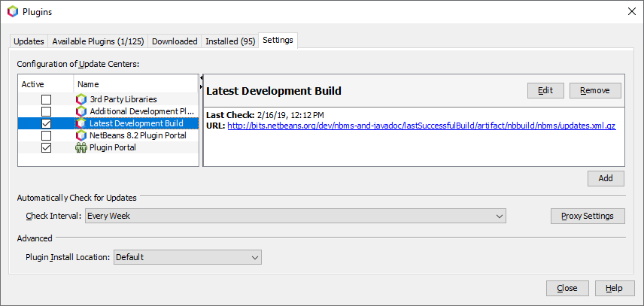
Task: Click the Plugin Portal people icon
Action: tap(81, 147)
